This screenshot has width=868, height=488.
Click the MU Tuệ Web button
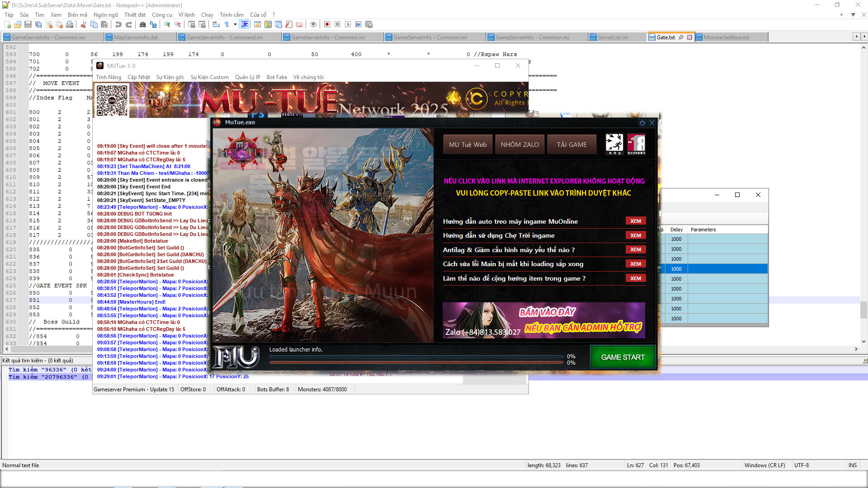click(x=468, y=145)
